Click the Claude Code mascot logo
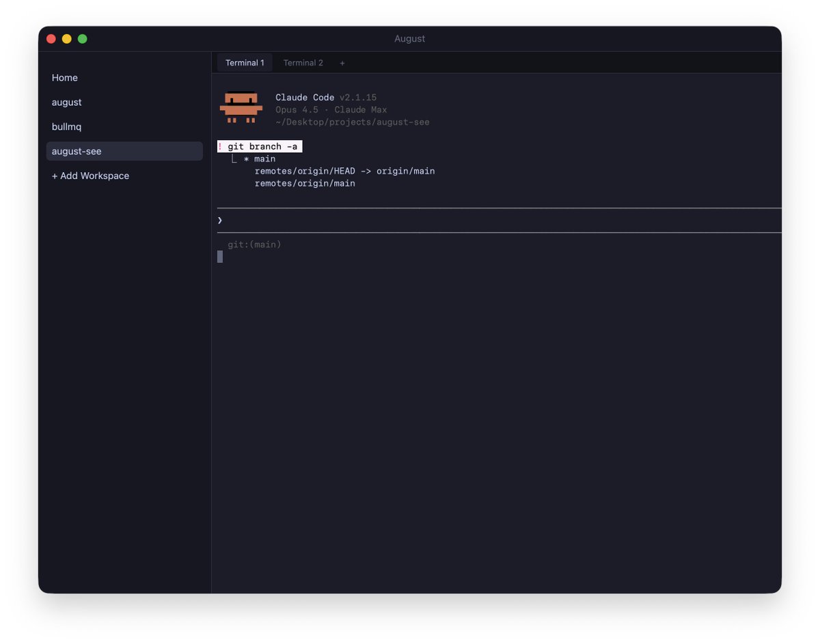The image size is (820, 644). tap(241, 108)
